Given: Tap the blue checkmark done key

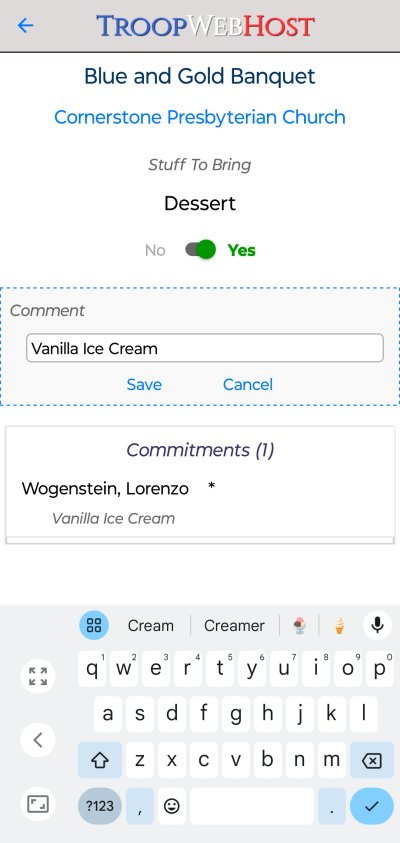Looking at the screenshot, I should (372, 806).
